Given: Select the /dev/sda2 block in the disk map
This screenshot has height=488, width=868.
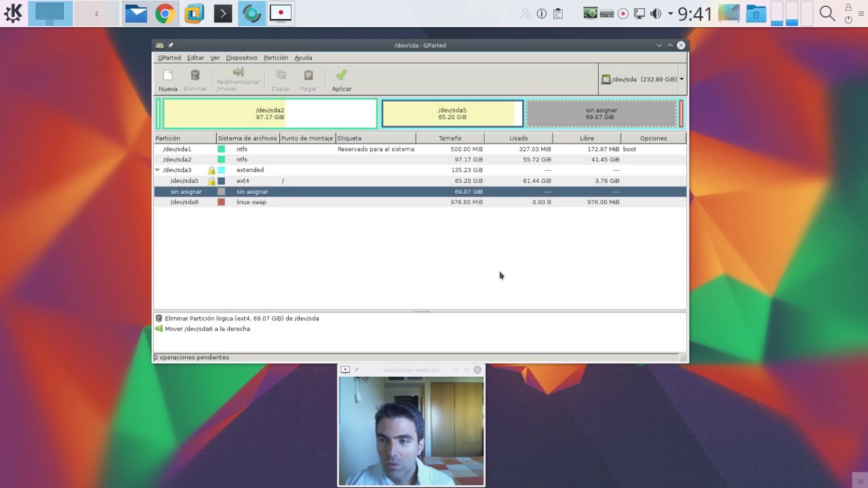Looking at the screenshot, I should pyautogui.click(x=270, y=114).
